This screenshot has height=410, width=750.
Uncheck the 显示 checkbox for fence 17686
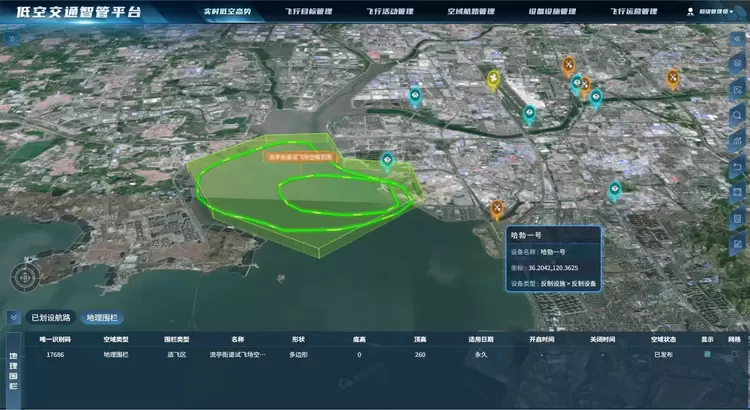tap(707, 354)
